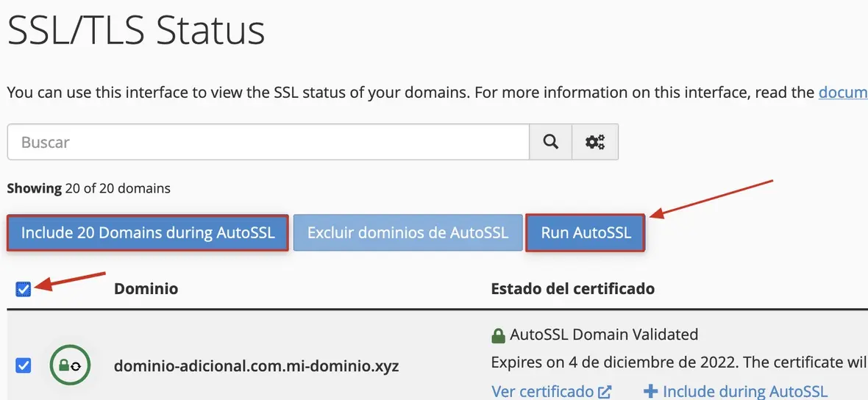
Task: Uncheck the dominio-adicional.com.mi-dominio.xyz row checkbox
Action: pos(24,365)
